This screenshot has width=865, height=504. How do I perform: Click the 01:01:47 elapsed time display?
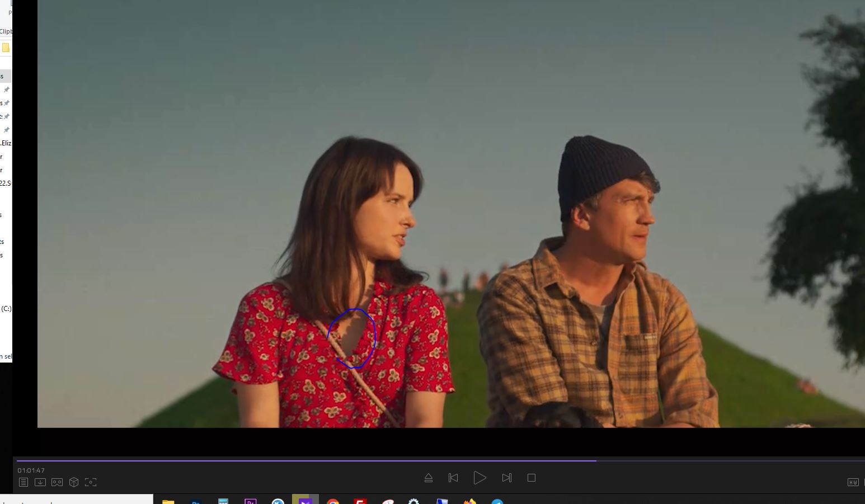coord(31,470)
